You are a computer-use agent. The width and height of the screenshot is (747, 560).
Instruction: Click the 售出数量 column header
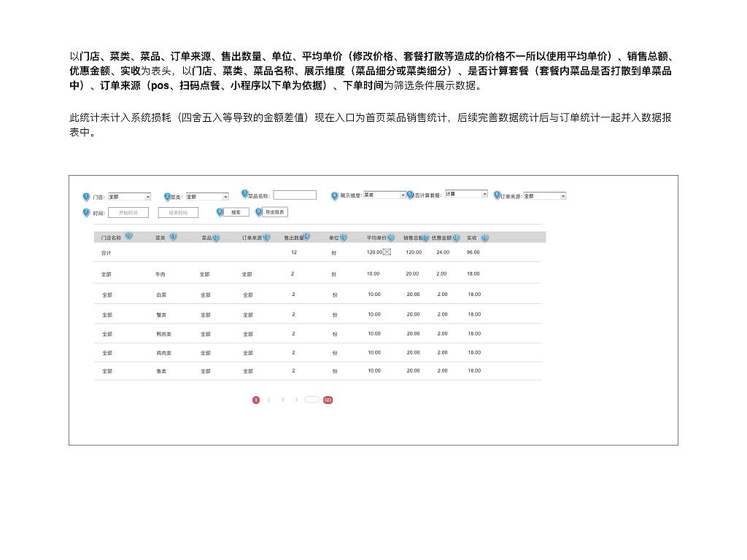tap(294, 238)
